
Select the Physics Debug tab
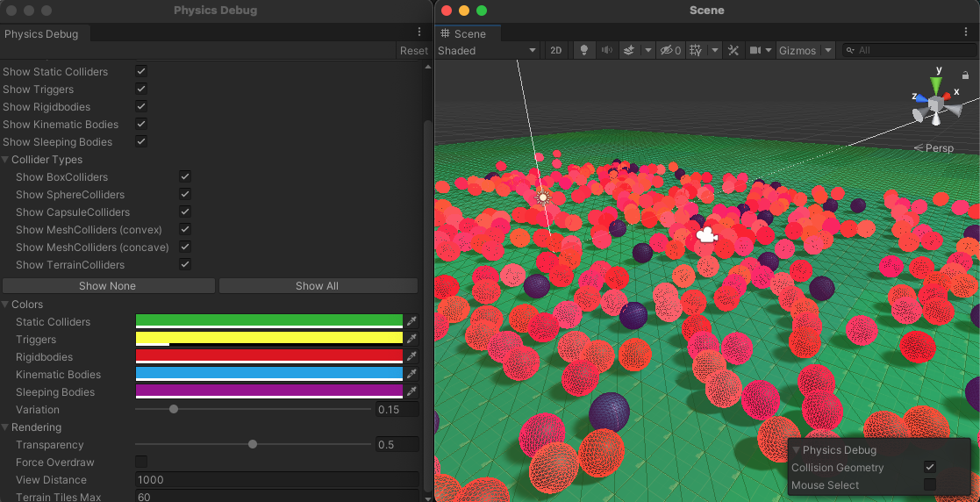tap(41, 33)
